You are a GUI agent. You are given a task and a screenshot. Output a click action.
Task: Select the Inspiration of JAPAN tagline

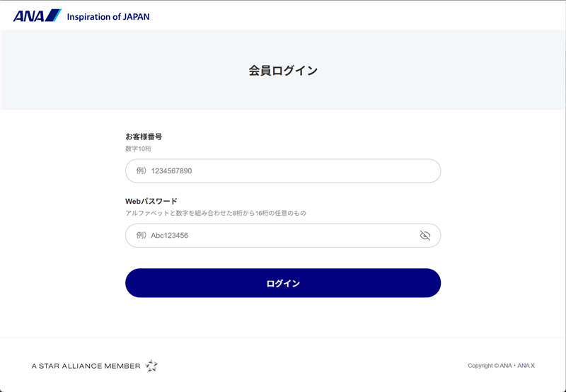click(108, 17)
